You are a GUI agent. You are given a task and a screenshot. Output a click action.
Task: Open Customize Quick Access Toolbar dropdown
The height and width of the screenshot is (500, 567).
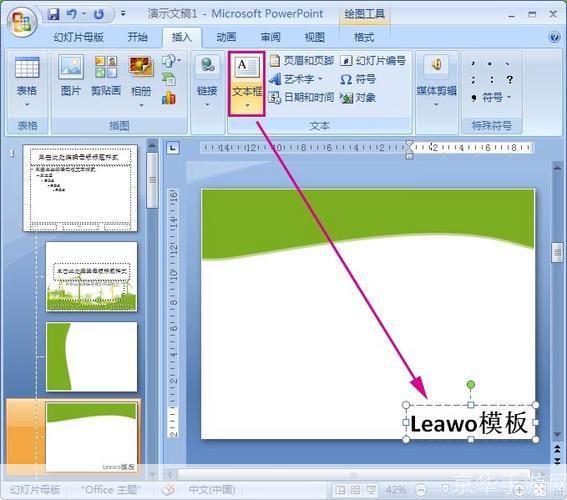pos(123,14)
